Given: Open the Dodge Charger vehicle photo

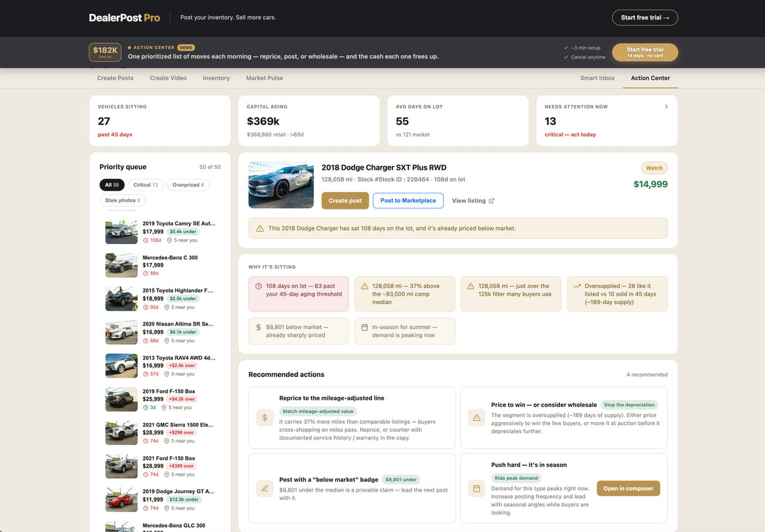Looking at the screenshot, I should (x=281, y=185).
